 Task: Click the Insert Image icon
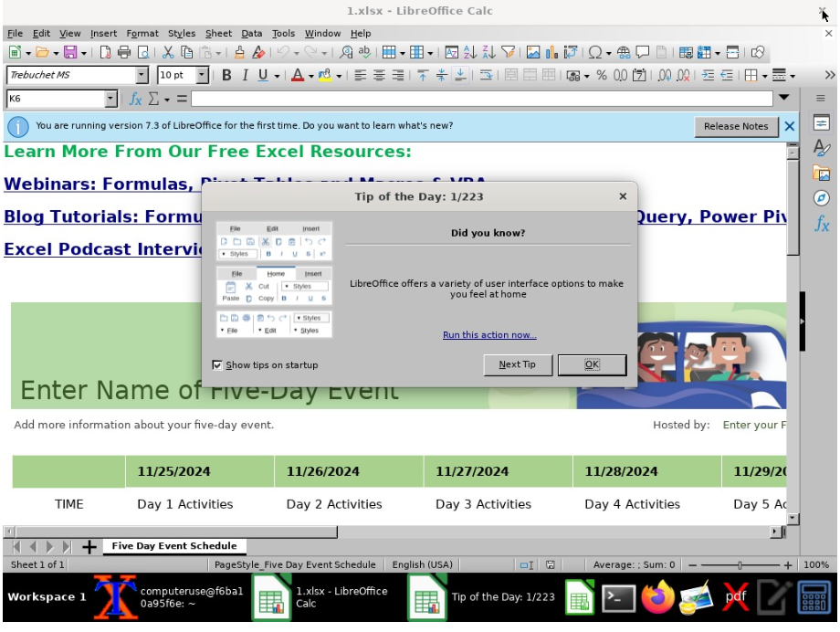pos(533,52)
